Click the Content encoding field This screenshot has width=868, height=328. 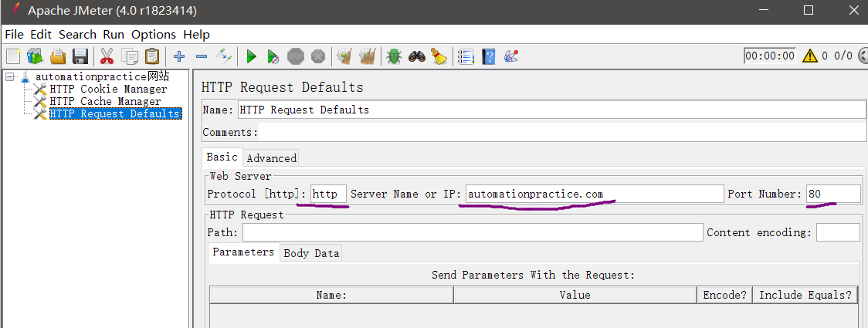[x=838, y=232]
